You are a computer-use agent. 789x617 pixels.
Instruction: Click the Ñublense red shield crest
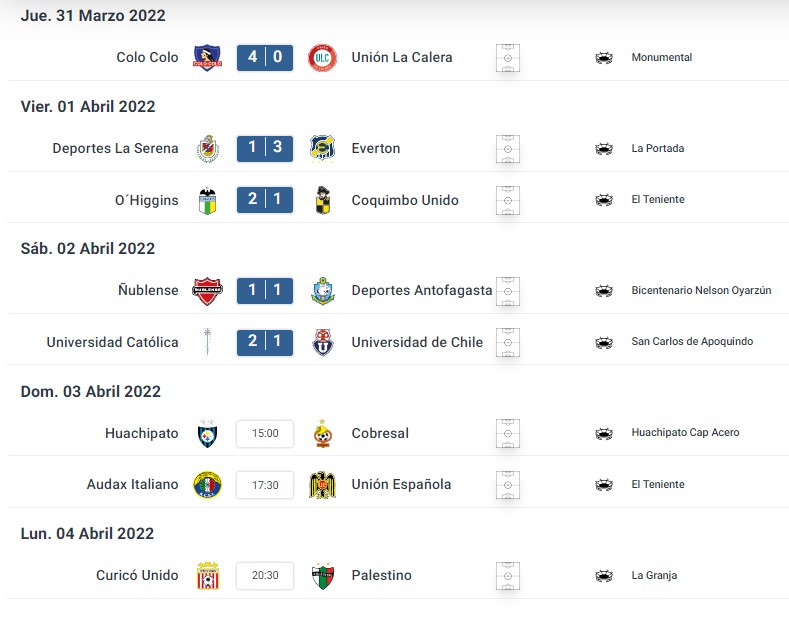click(x=207, y=291)
